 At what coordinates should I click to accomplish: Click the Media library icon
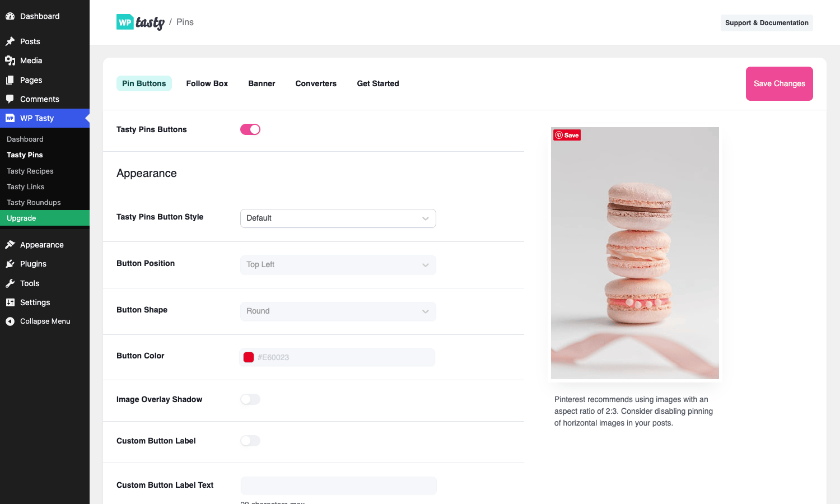pyautogui.click(x=10, y=60)
